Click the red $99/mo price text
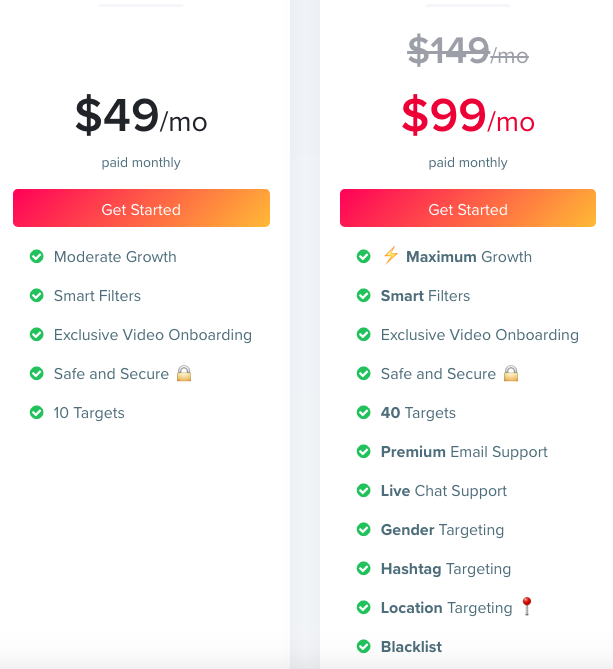This screenshot has height=669, width=613. coord(468,115)
